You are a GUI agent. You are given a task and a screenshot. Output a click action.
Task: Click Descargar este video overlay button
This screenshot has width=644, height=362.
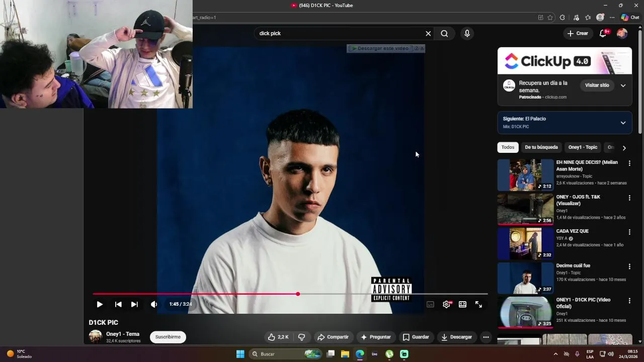[380, 48]
